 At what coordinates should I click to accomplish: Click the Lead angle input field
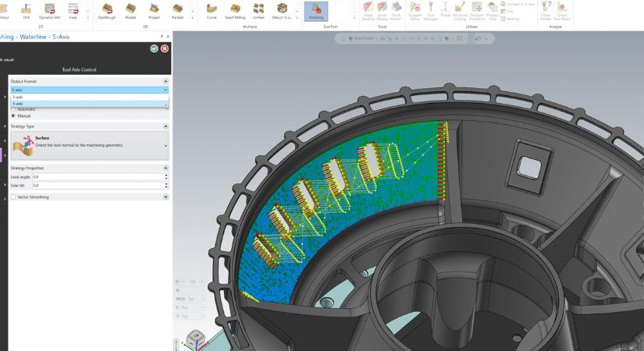(x=98, y=177)
